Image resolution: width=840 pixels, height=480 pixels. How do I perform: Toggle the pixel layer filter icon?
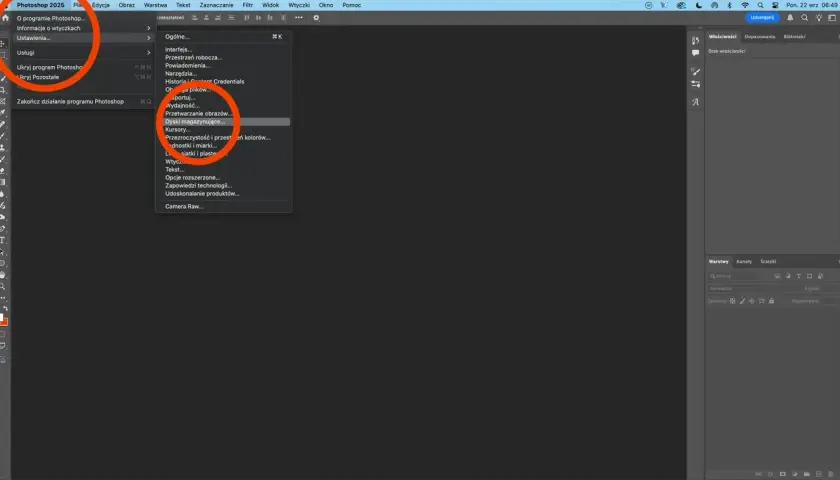(x=777, y=276)
